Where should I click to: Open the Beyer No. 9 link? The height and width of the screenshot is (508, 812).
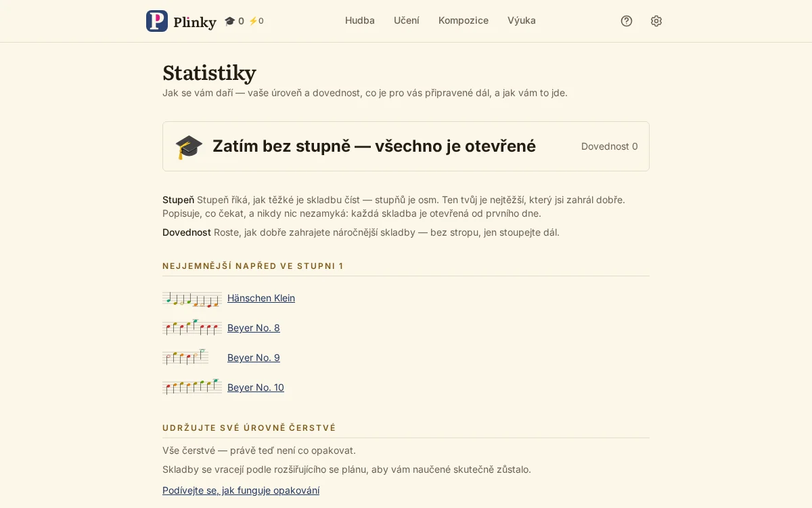click(x=254, y=358)
